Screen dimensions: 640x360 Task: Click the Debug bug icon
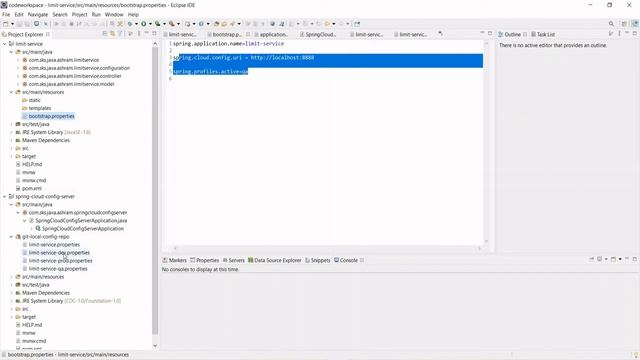pos(130,24)
